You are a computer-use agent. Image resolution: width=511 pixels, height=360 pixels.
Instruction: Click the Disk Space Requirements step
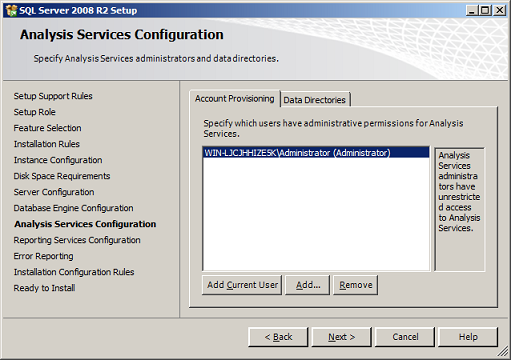(x=62, y=176)
